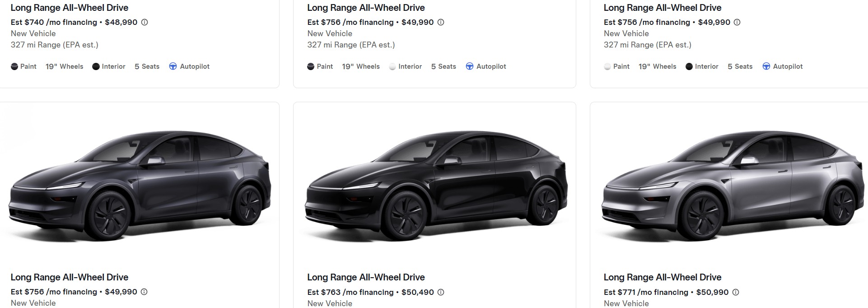868x308 pixels.
Task: Open the dark gray Model Y image
Action: click(x=140, y=185)
